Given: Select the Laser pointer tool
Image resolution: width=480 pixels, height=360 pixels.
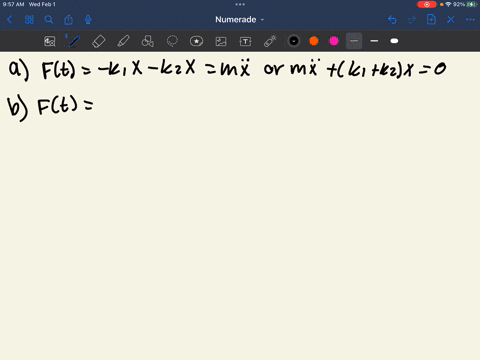Looking at the screenshot, I should 270,41.
